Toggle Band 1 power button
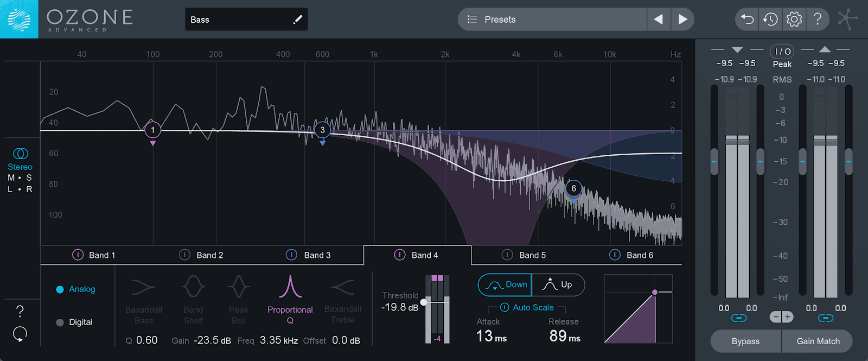Viewport: 868px width, 361px height. click(x=78, y=255)
